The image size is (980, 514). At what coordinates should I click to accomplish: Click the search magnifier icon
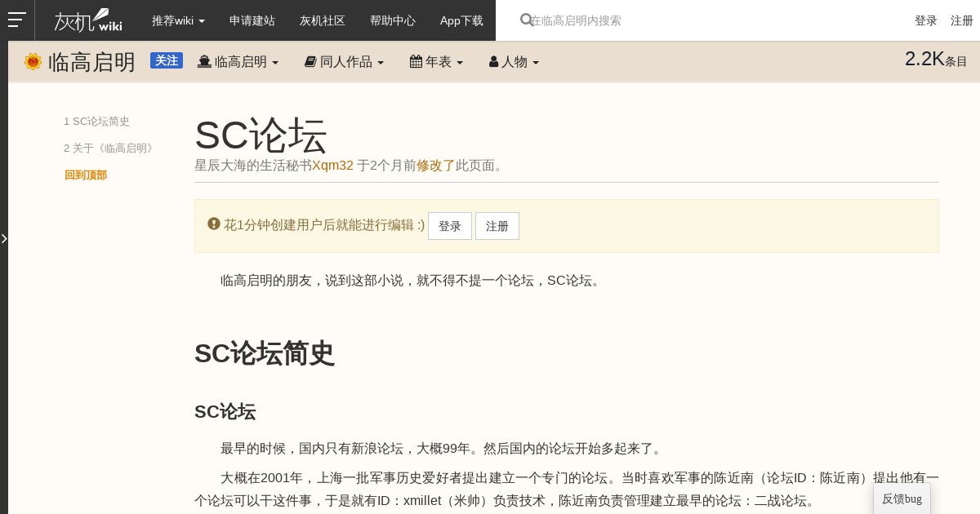pos(527,20)
